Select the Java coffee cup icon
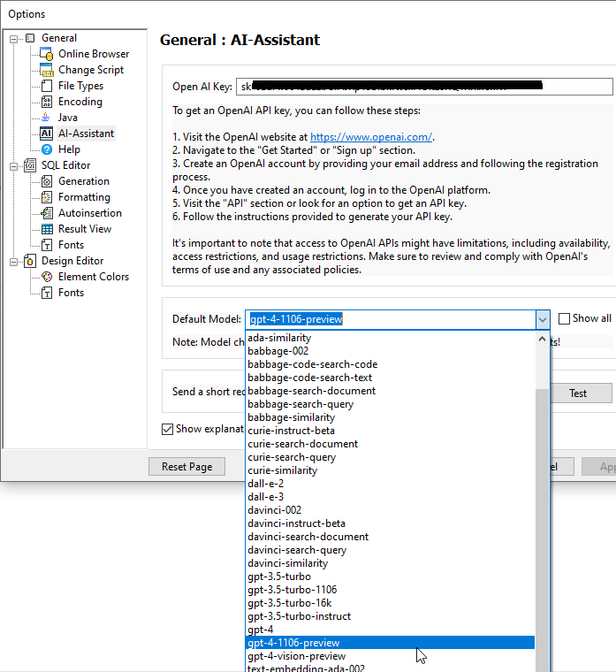The width and height of the screenshot is (616, 672). tap(48, 118)
